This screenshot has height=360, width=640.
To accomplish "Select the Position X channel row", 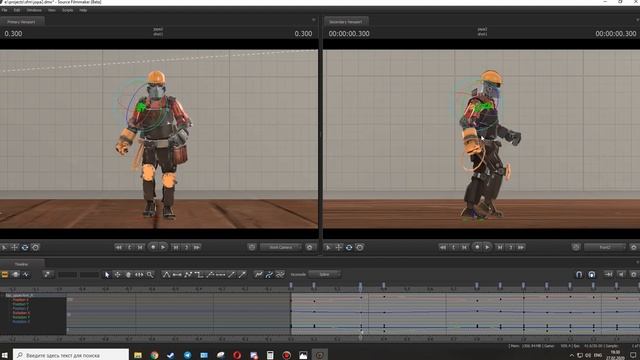I will 20,300.
